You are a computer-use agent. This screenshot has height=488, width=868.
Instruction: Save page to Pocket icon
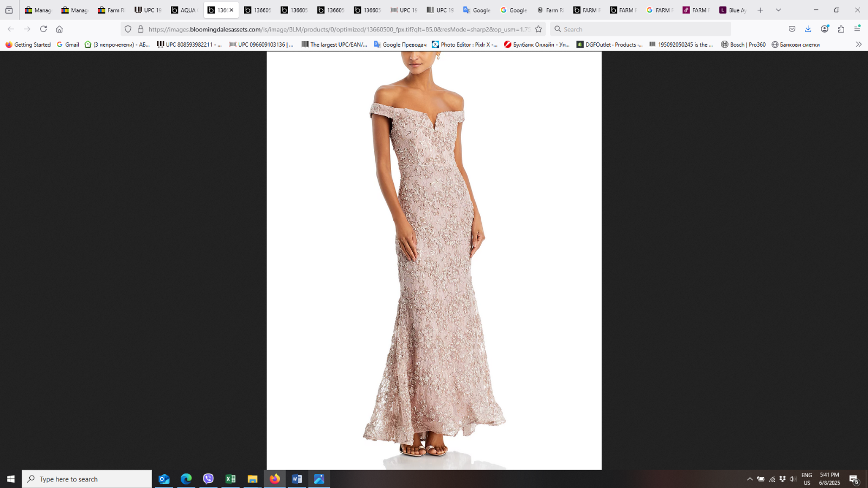pos(792,29)
